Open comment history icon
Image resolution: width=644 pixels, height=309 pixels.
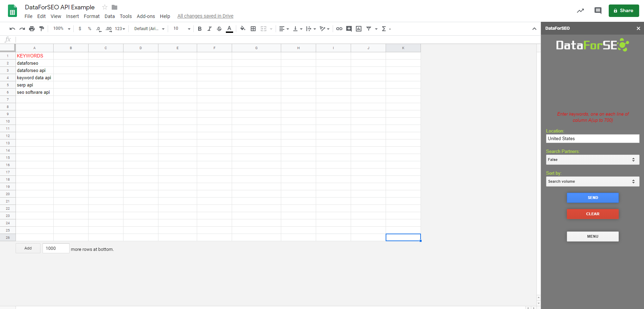[x=598, y=11]
